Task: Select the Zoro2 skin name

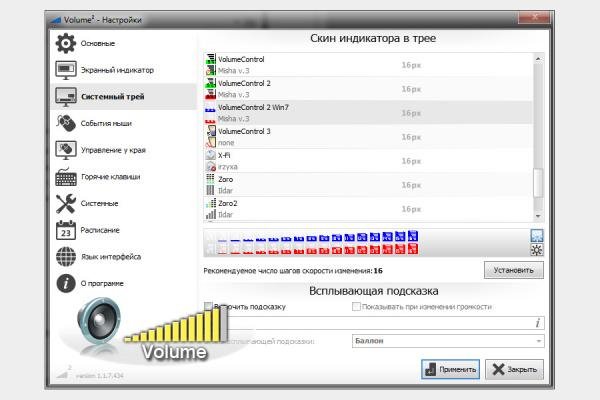Action: click(x=228, y=203)
